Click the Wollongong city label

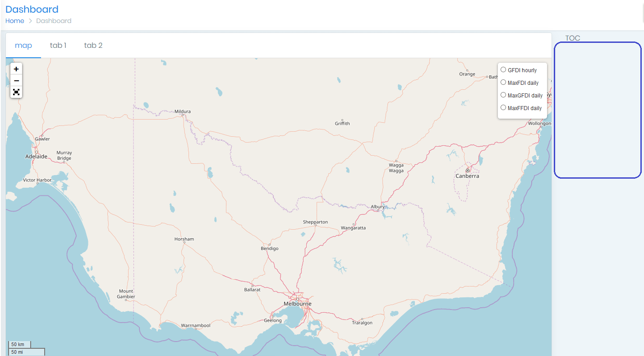[540, 123]
